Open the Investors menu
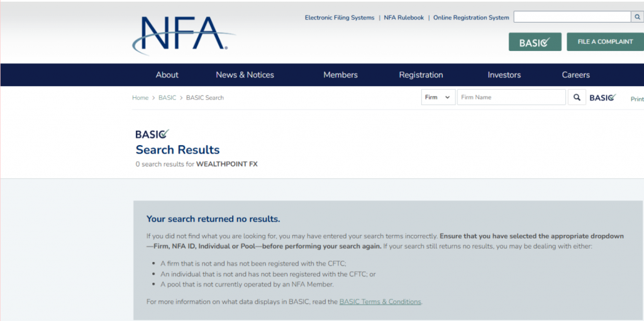644x321 pixels. 504,75
